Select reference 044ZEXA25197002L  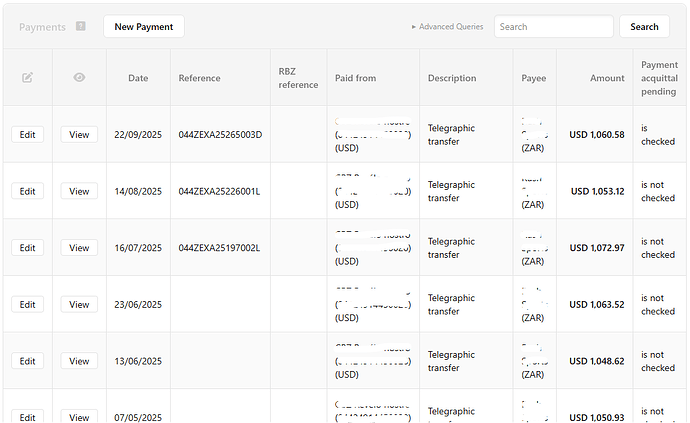click(x=219, y=248)
